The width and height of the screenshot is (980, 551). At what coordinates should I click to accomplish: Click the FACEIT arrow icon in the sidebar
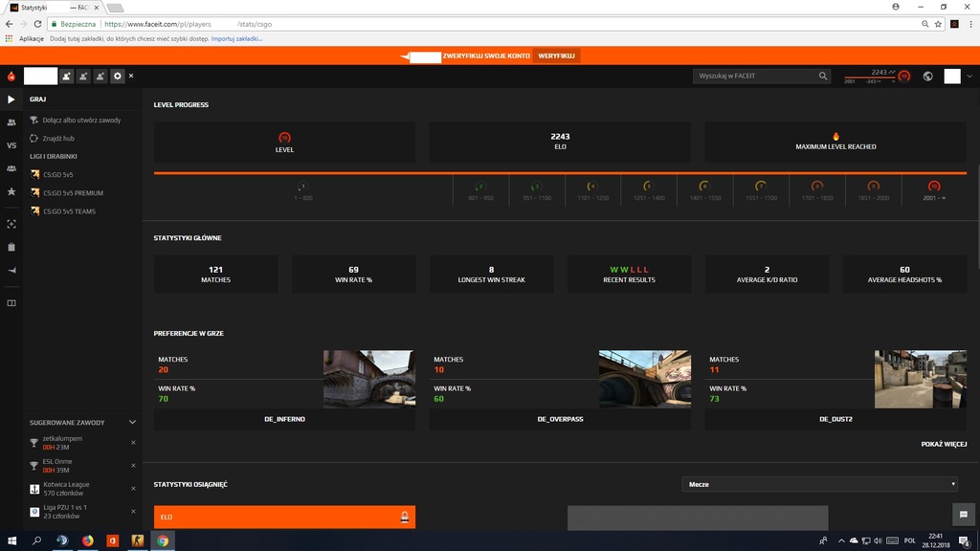[11, 271]
